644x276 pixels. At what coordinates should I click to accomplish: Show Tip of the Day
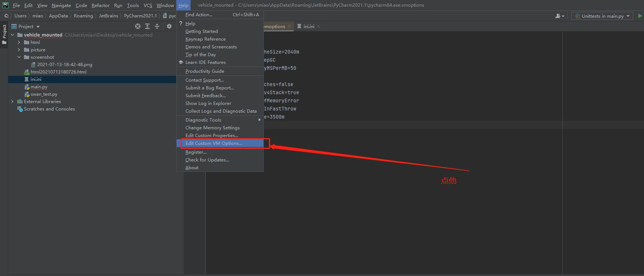(220, 55)
